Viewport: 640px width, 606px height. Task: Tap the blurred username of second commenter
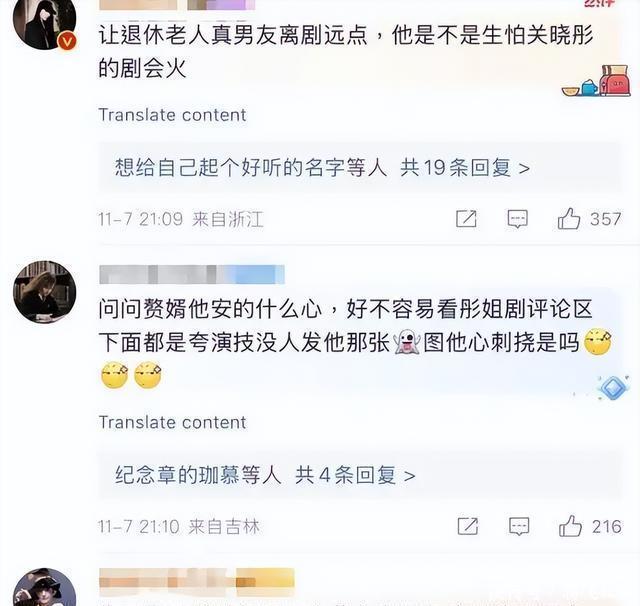click(x=192, y=274)
